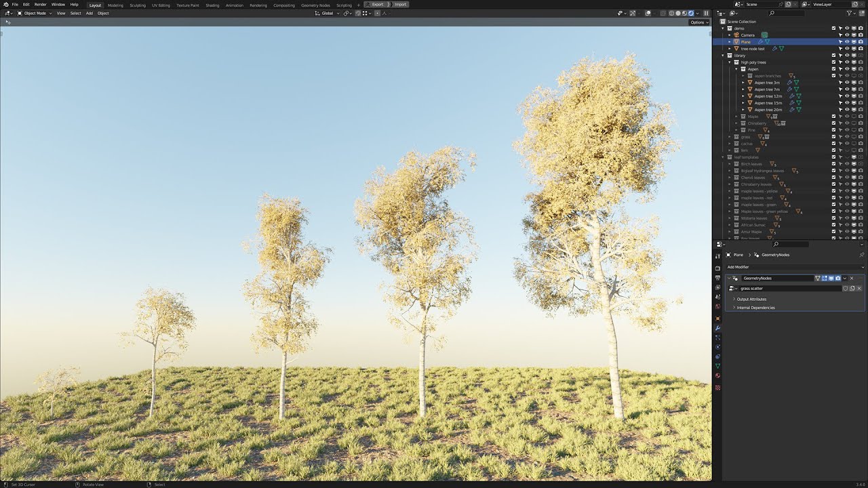Toggle visibility of Aspen tree 12m
Viewport: 868px width, 488px height.
[847, 96]
